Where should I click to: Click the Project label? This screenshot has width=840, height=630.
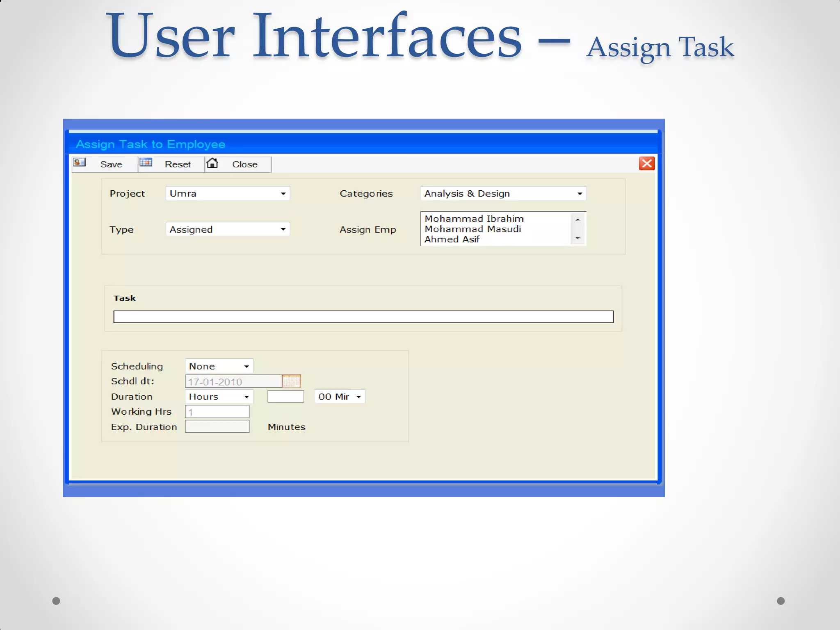click(127, 194)
